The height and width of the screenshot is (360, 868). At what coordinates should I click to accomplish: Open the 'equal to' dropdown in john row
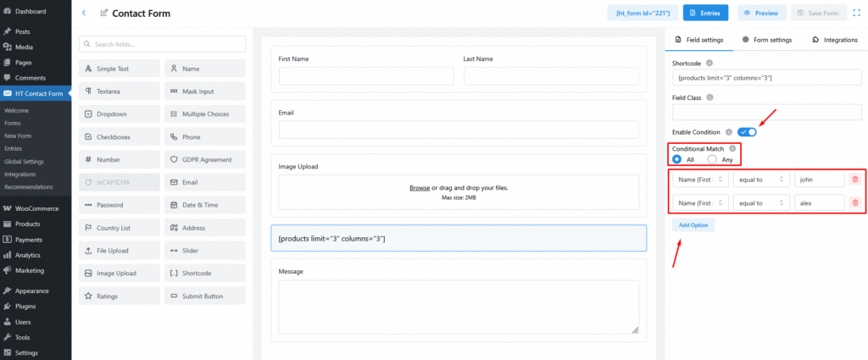(761, 179)
